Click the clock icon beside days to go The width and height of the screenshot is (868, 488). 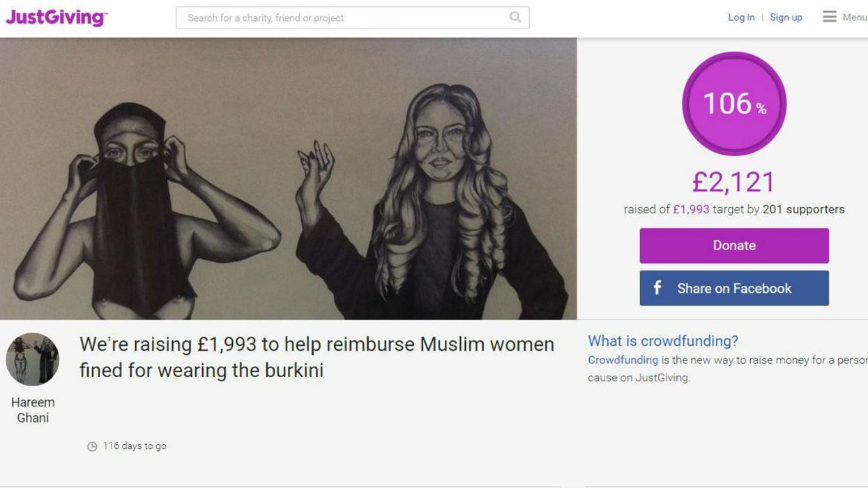pos(92,446)
